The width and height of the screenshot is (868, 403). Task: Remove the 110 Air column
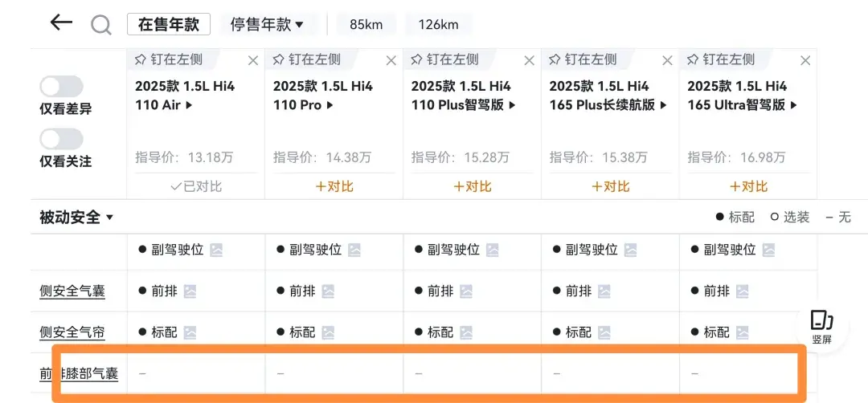pos(253,61)
